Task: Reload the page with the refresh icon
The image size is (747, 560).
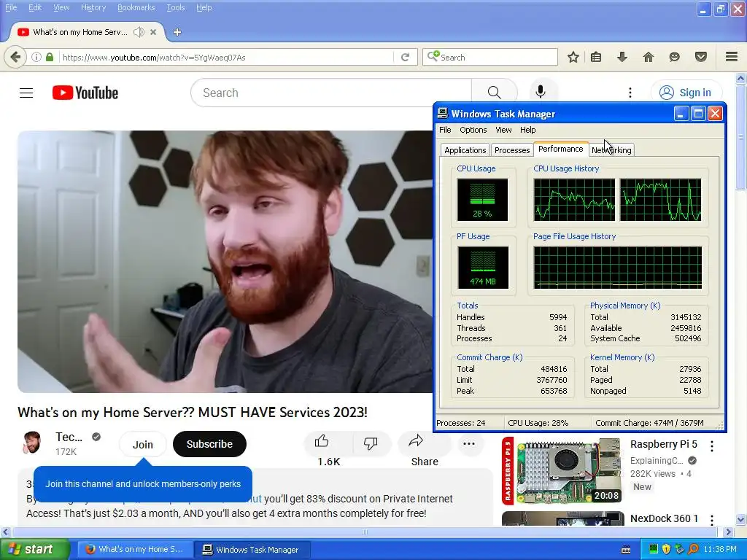Action: coord(405,57)
